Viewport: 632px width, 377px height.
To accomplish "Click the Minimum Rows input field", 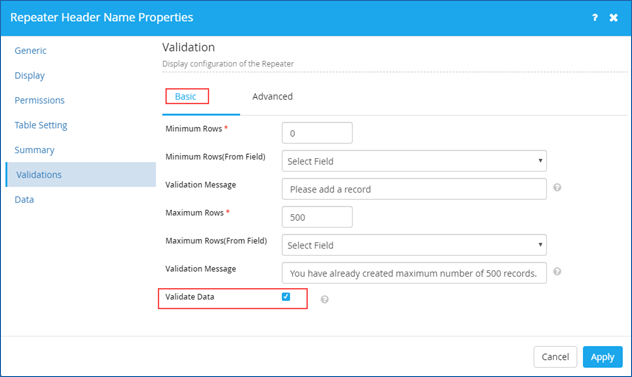I will (317, 133).
